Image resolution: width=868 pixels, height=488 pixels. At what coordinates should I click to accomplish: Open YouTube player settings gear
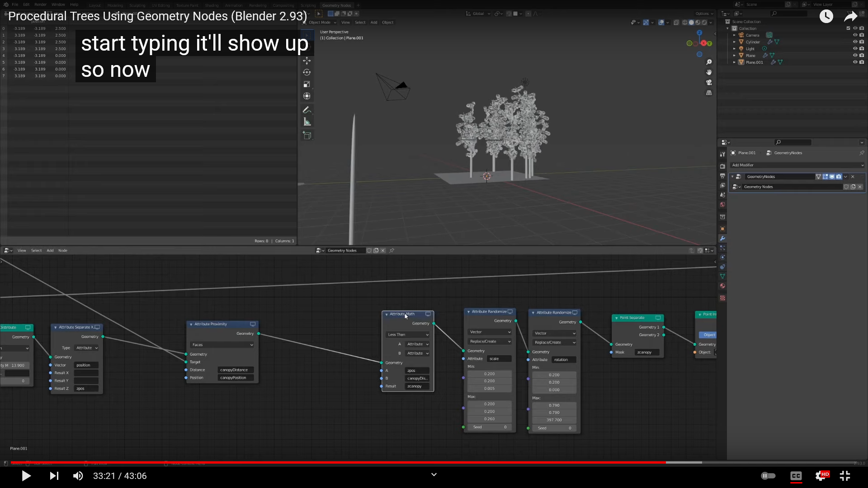coord(821,476)
